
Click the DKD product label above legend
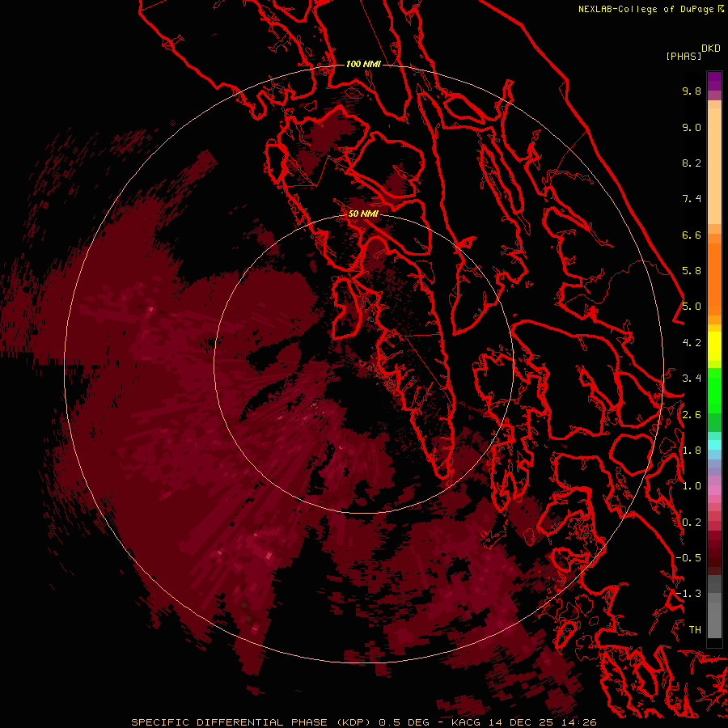coord(711,49)
